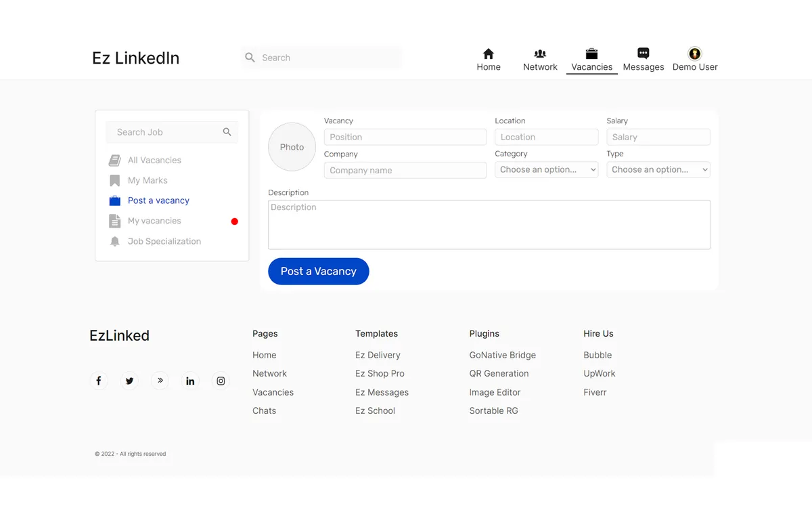The image size is (812, 508).
Task: Focus the Location input field
Action: 547,137
